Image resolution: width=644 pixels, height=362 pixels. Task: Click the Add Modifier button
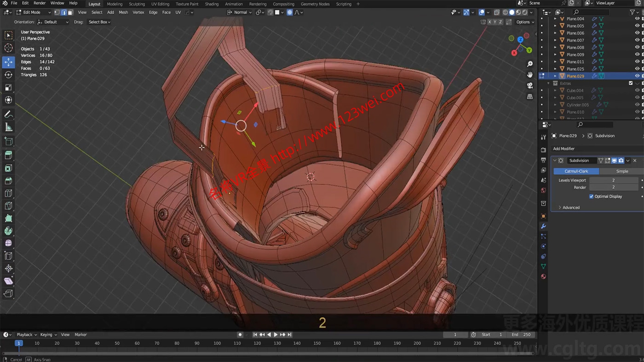(597, 148)
